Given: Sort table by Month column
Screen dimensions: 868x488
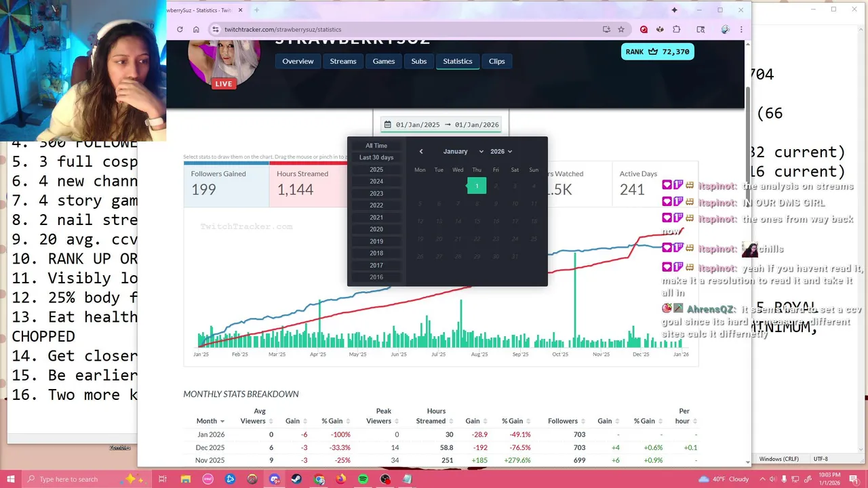Looking at the screenshot, I should pos(210,421).
